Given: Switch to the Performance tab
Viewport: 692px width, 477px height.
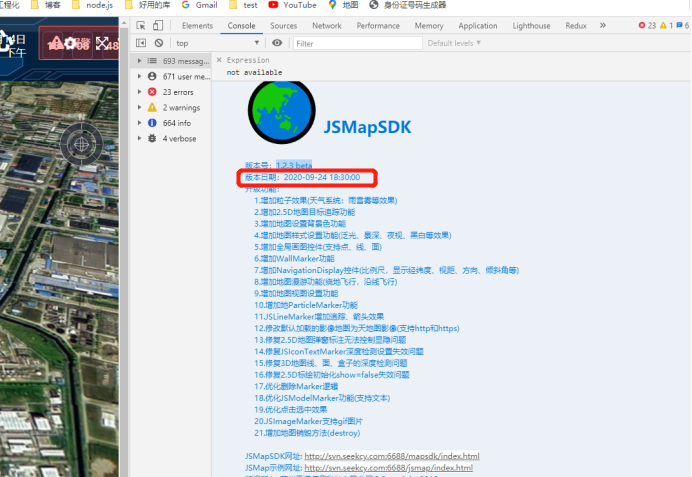Looking at the screenshot, I should point(378,26).
